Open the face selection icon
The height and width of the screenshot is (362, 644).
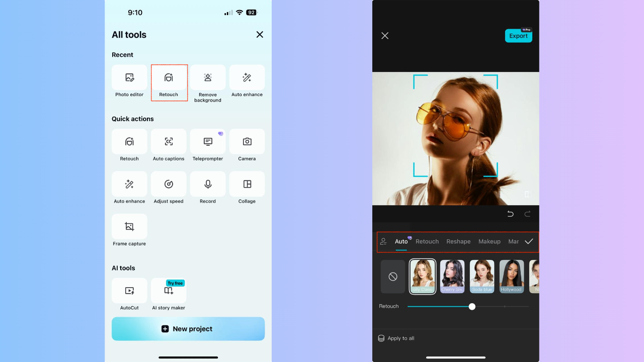(x=383, y=241)
